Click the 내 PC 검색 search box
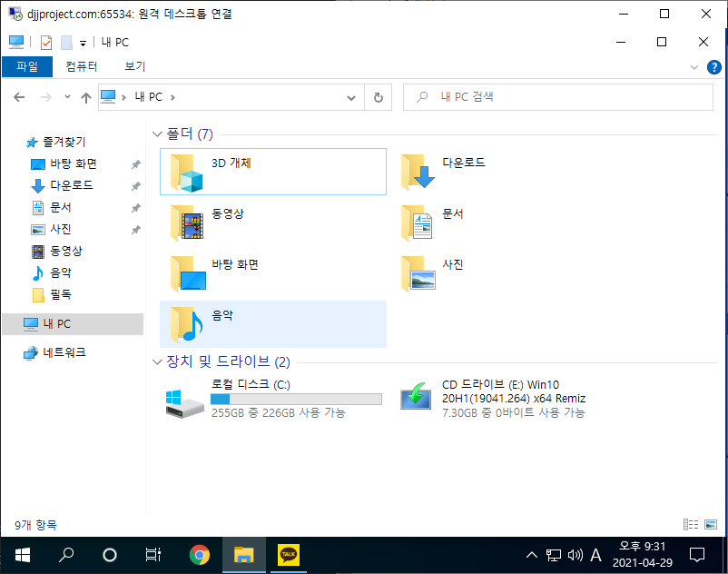 coord(558,97)
